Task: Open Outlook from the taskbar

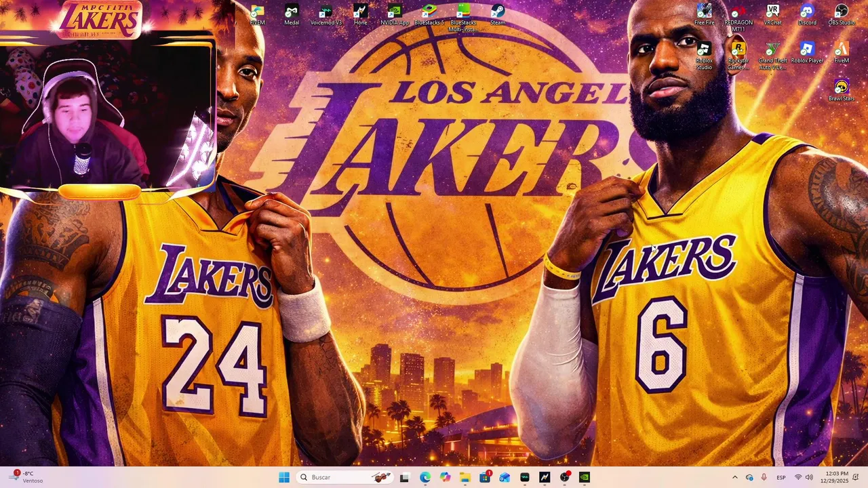Action: coord(505,477)
